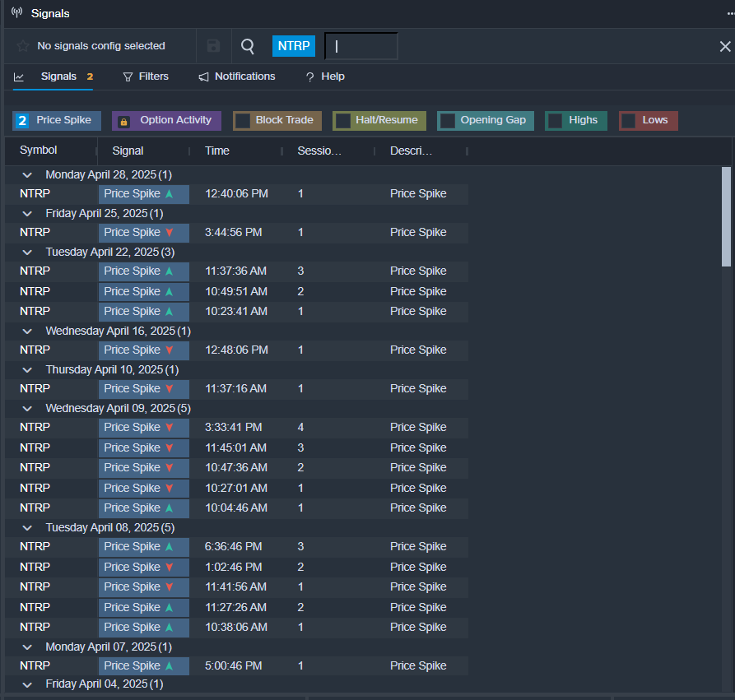
Task: Click the star favorite signals config icon
Action: [23, 46]
